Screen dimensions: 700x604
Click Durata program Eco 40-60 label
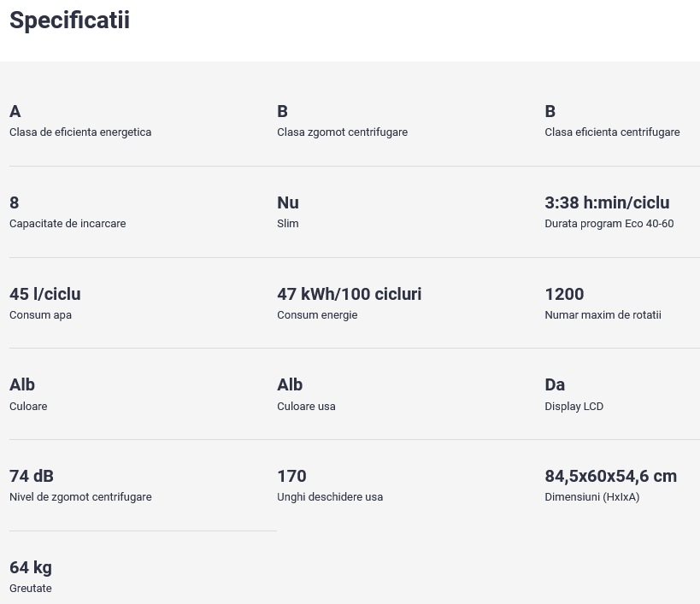(609, 224)
